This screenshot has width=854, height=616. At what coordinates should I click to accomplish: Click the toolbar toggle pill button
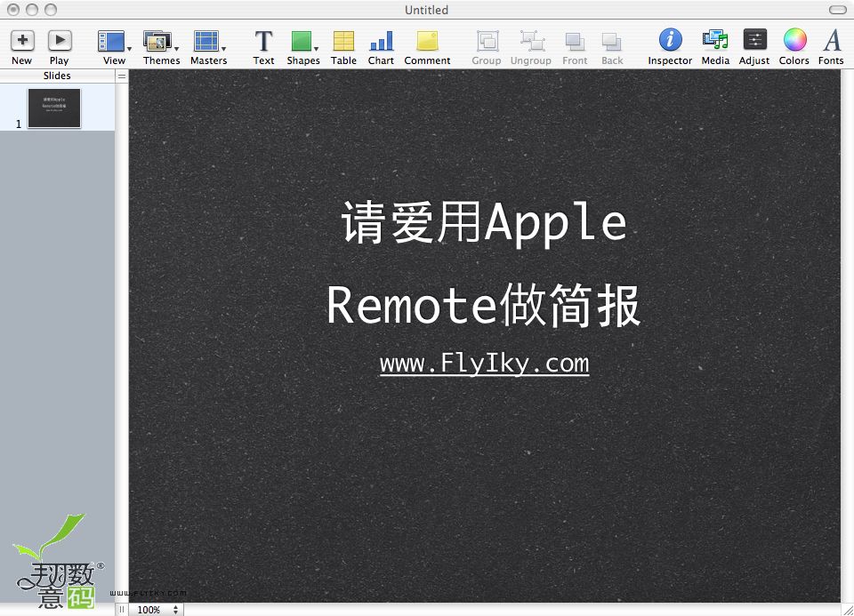(837, 10)
